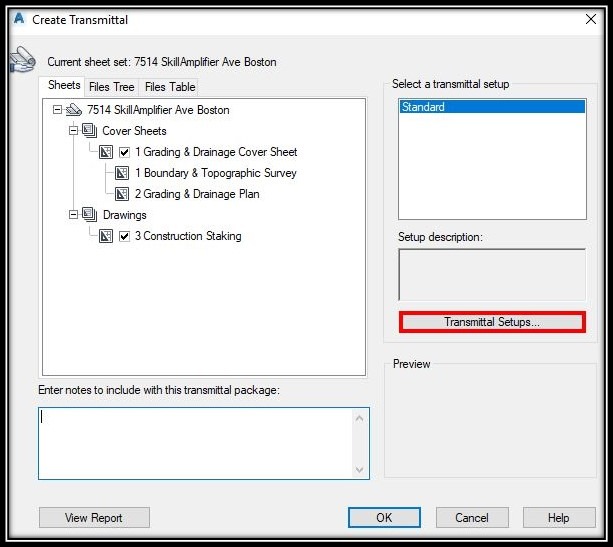Uncheck 1 Grading & Drainage Cover Sheet checkbox
Viewport: 613px width, 547px height.
click(124, 152)
